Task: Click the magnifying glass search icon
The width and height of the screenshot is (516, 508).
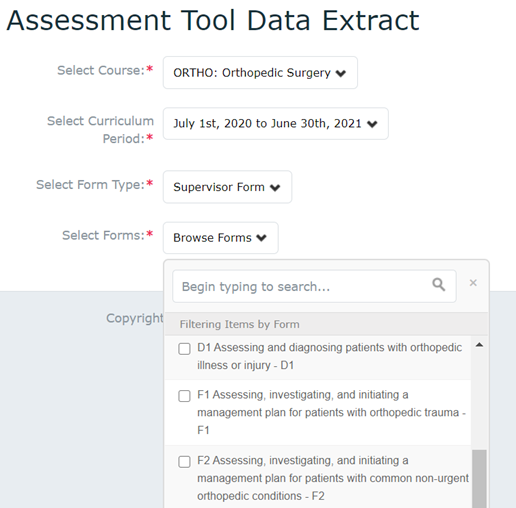Action: coord(439,285)
